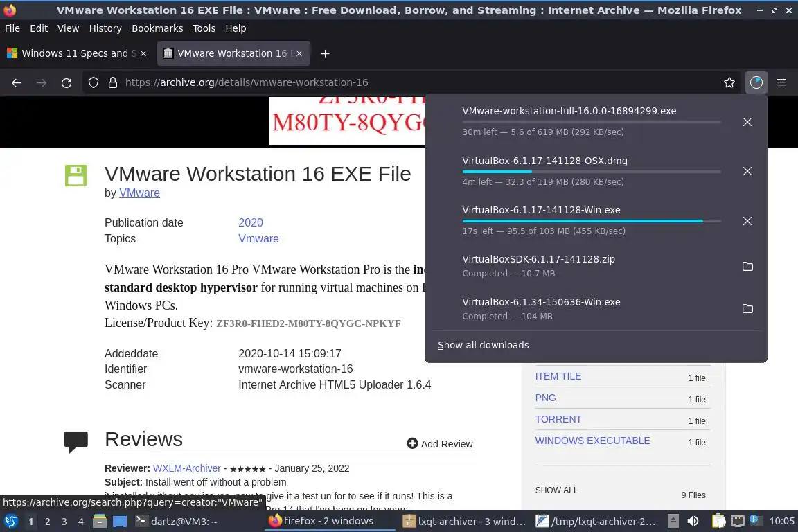Open lxqt-archiver windows from taskbar
798x532 pixels.
click(464, 522)
